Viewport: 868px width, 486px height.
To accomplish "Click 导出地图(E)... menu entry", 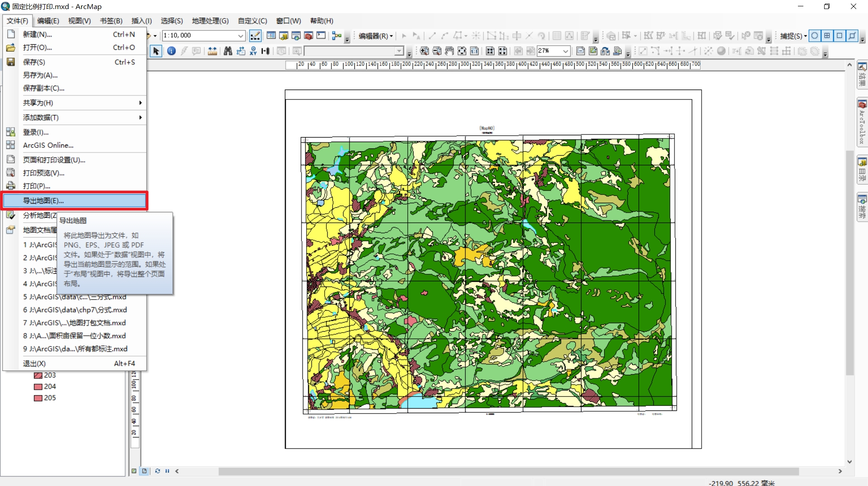I will 75,200.
